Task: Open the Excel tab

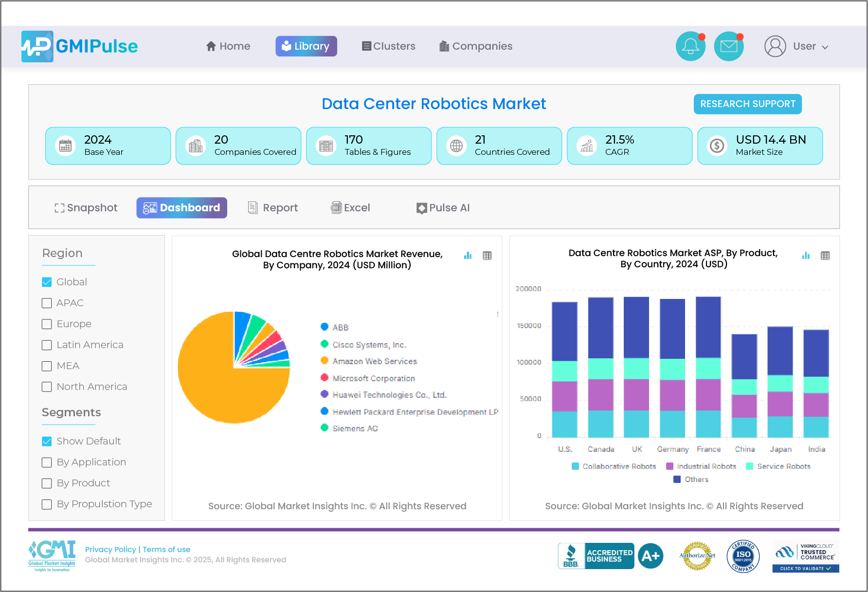Action: (x=350, y=208)
